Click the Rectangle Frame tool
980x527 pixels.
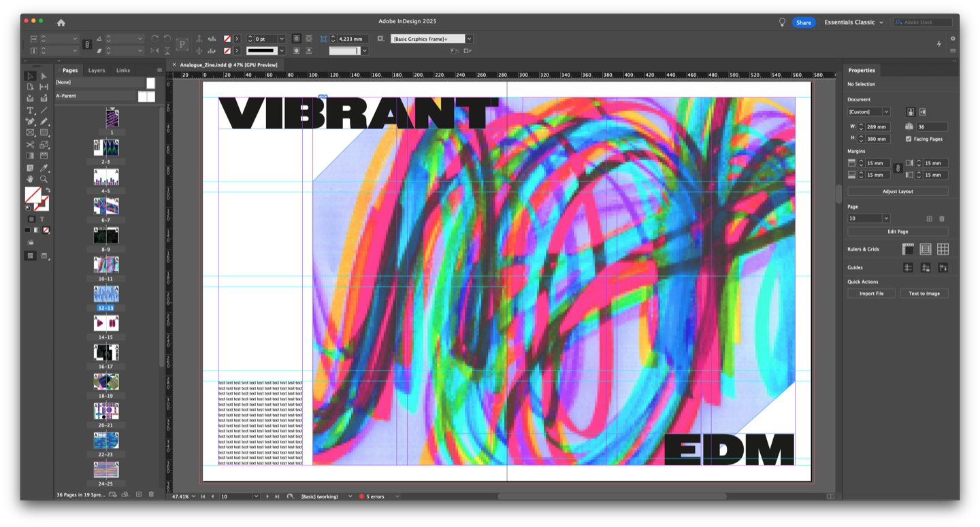click(x=30, y=133)
